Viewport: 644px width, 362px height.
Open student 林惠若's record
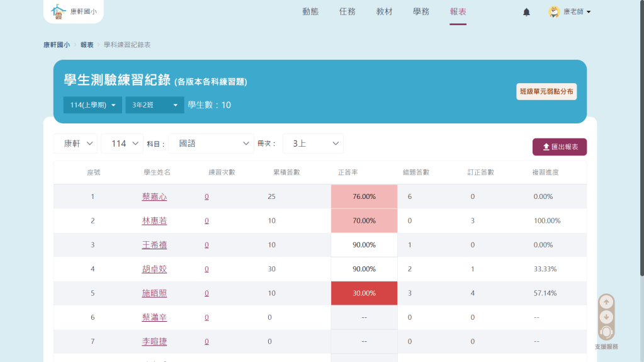(154, 221)
